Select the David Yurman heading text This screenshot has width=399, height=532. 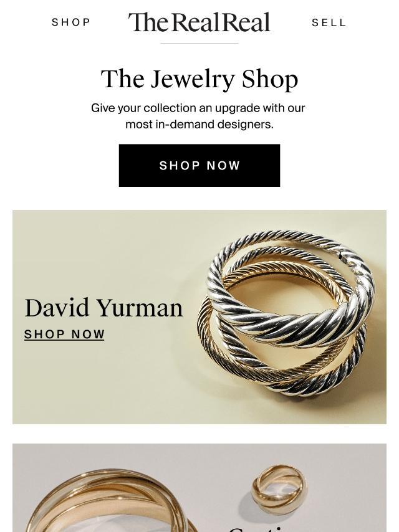tap(104, 308)
